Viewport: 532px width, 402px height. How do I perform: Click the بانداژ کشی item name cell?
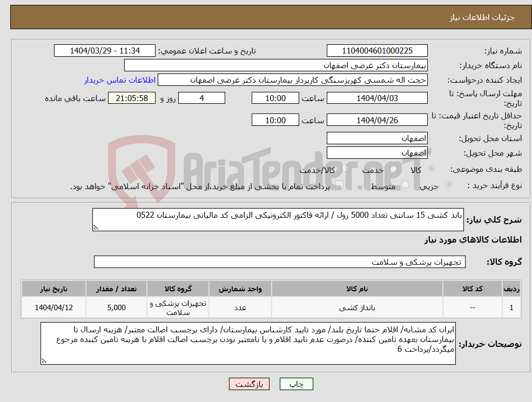point(357,307)
